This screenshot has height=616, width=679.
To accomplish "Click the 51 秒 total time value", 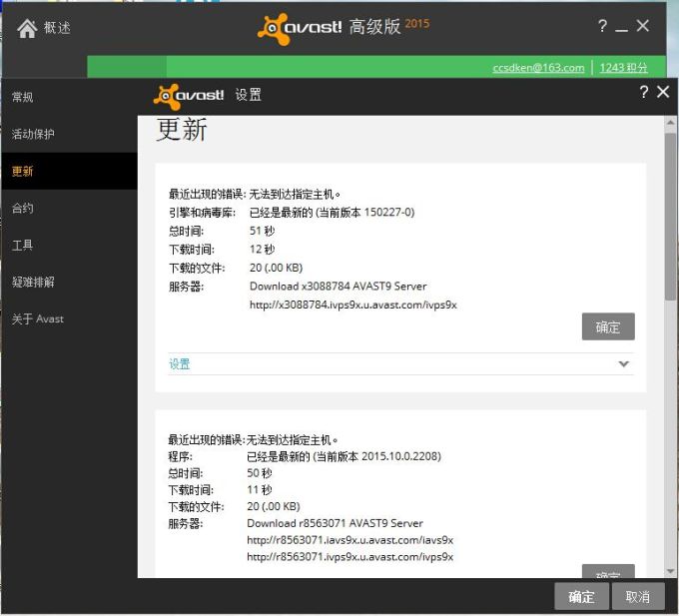I will (262, 231).
